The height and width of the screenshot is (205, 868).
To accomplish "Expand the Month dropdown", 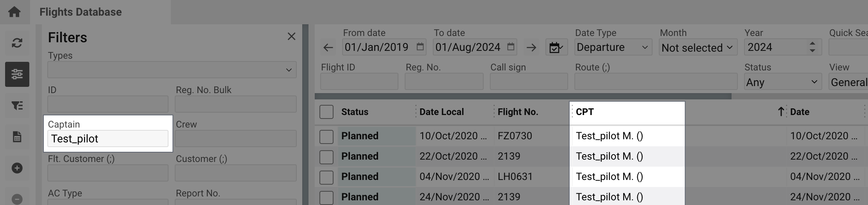I will click(698, 48).
